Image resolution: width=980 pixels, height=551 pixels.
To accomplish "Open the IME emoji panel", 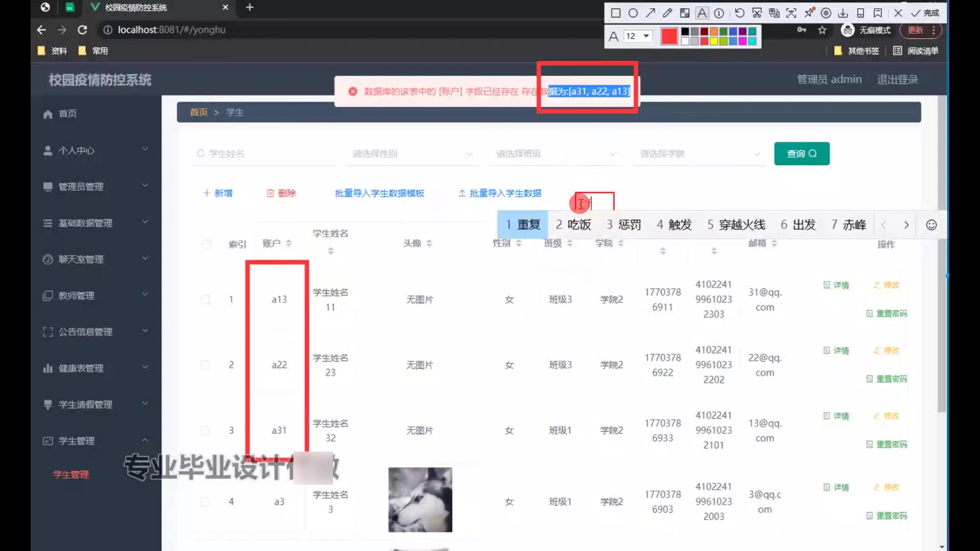I will (x=932, y=225).
